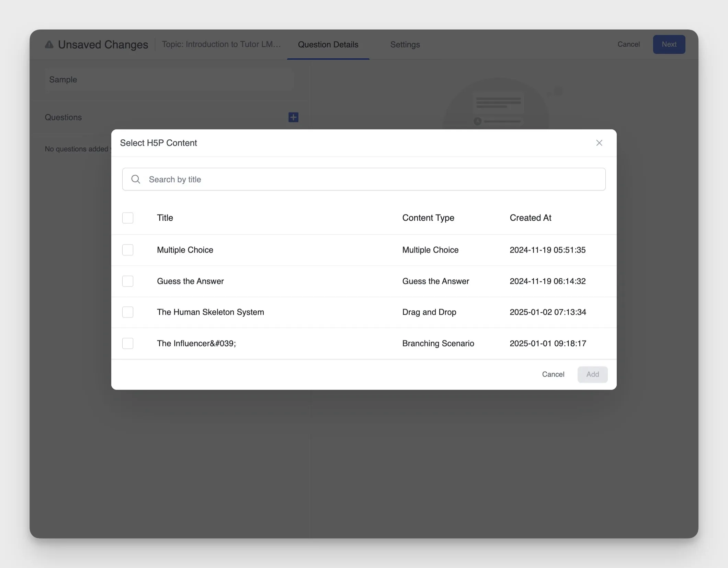Screen dimensions: 728x568
Task: Check the Guess the Answer row checkbox
Action: click(x=128, y=281)
